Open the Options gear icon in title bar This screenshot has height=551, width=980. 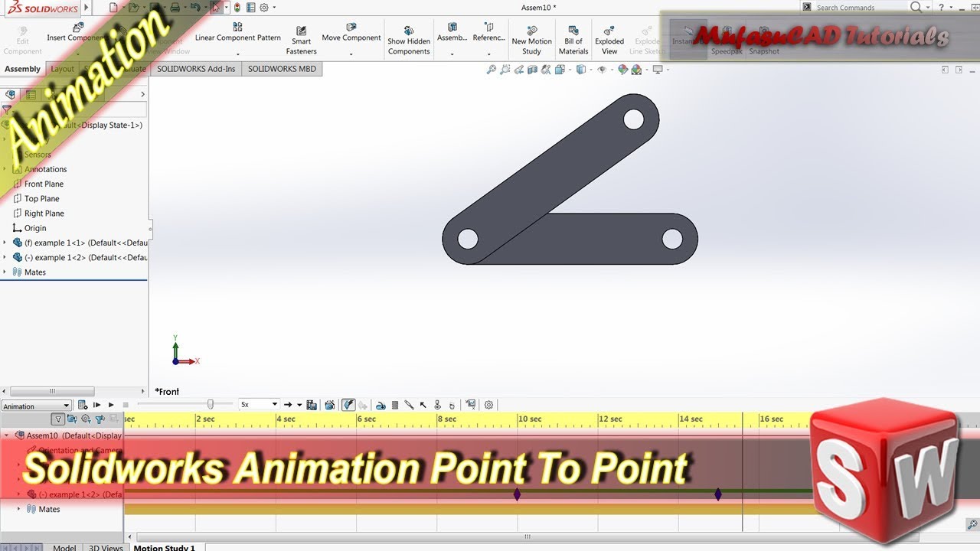[x=264, y=8]
